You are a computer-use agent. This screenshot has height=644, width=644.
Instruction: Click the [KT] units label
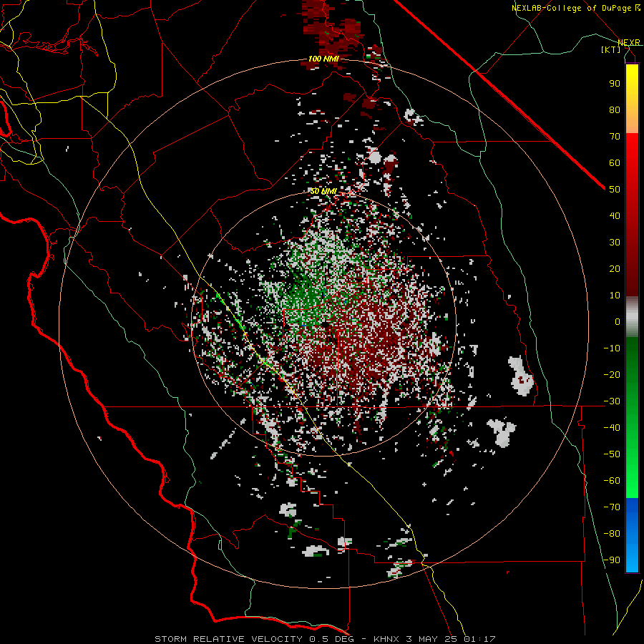pos(611,49)
